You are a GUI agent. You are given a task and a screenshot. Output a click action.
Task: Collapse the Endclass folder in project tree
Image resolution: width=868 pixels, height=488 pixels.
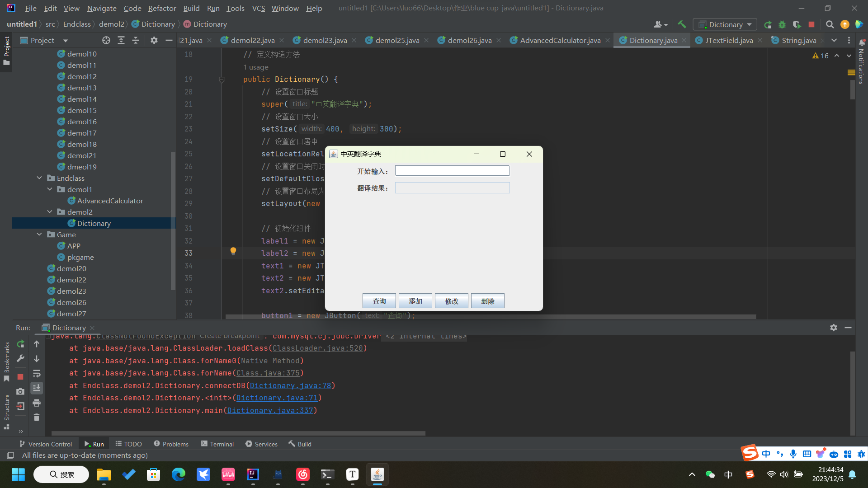39,178
